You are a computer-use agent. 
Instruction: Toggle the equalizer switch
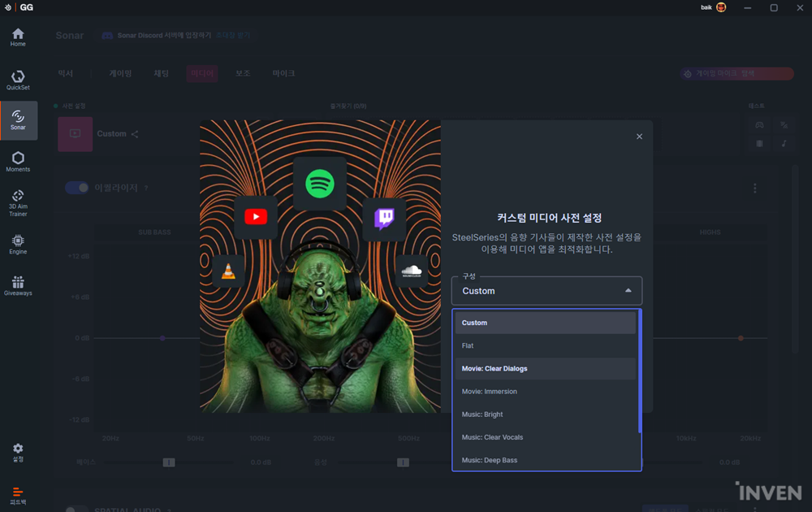click(x=76, y=188)
